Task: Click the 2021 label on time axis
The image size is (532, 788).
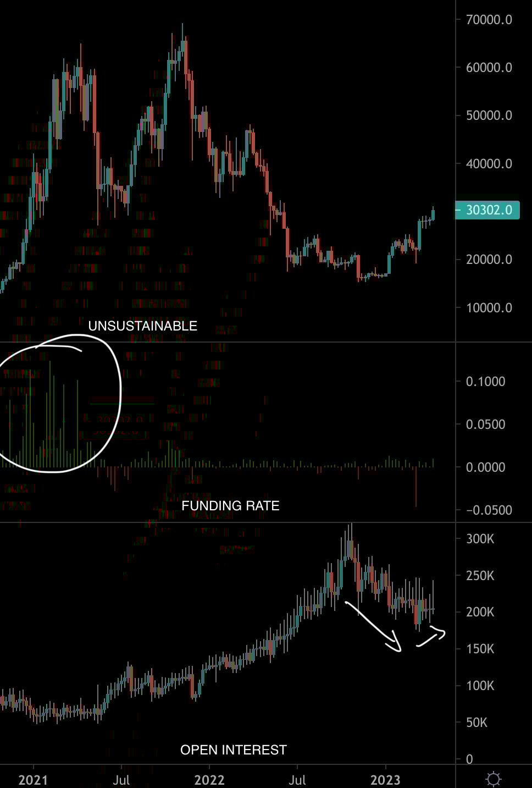Action: click(x=33, y=780)
